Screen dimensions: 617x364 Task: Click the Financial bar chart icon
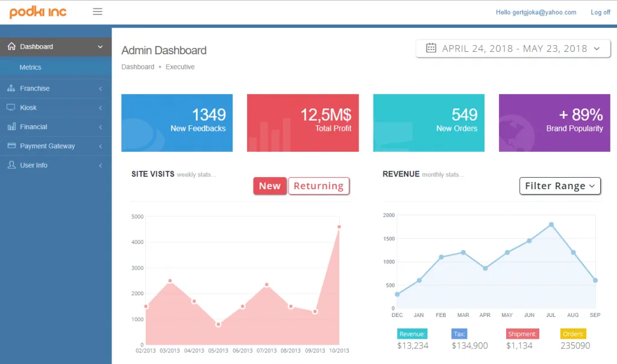point(11,127)
